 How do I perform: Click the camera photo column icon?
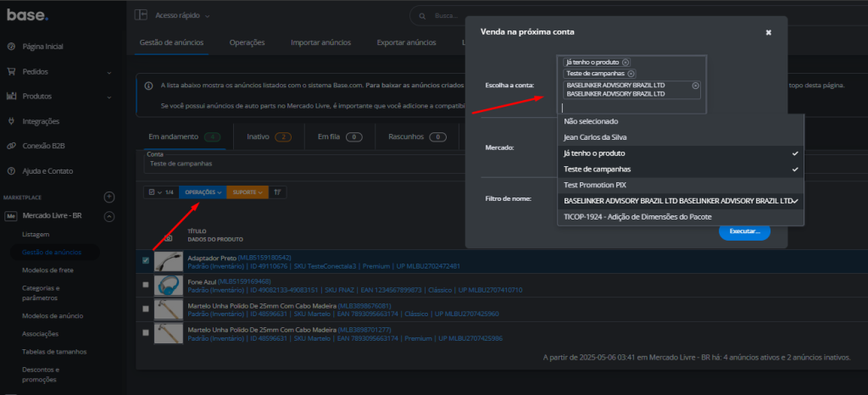coord(169,238)
